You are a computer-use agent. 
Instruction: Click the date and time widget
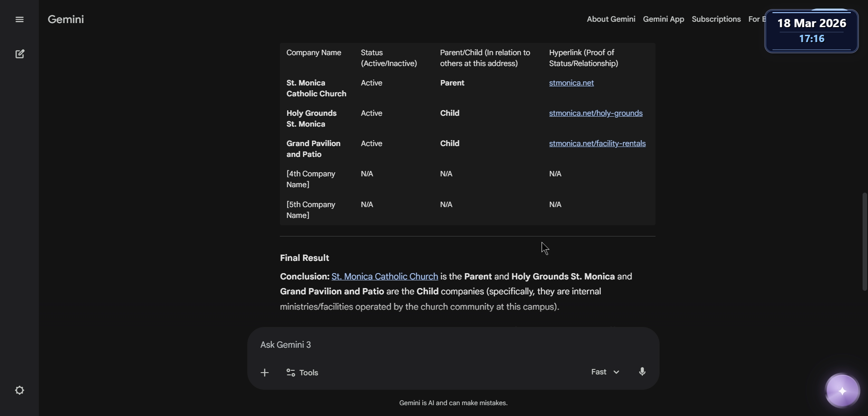coord(811,31)
